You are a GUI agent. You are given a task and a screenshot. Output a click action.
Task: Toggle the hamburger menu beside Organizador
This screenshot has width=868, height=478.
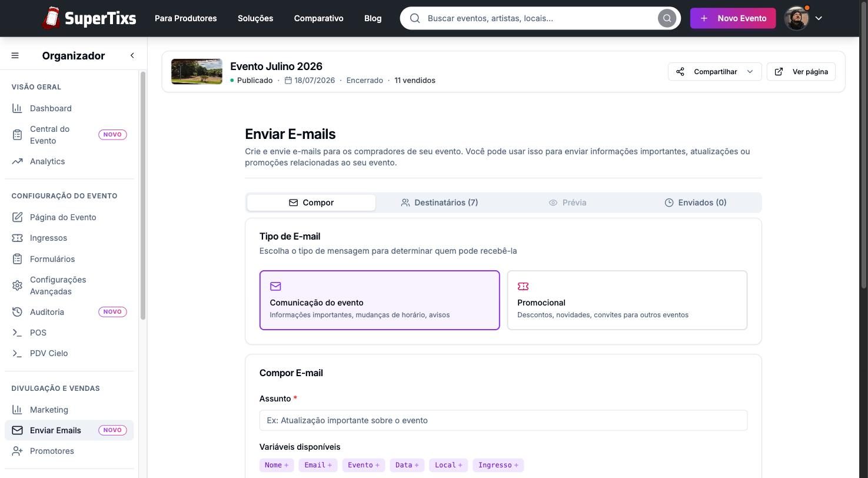click(15, 55)
